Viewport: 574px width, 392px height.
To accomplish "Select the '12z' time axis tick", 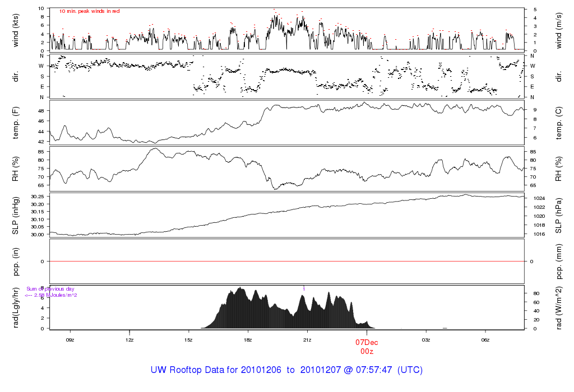I will [x=129, y=340].
